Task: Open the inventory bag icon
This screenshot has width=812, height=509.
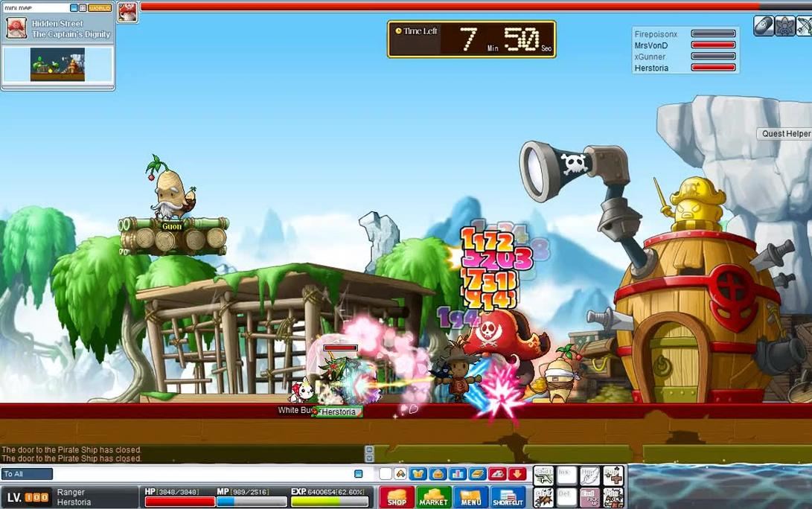Action: click(x=438, y=474)
